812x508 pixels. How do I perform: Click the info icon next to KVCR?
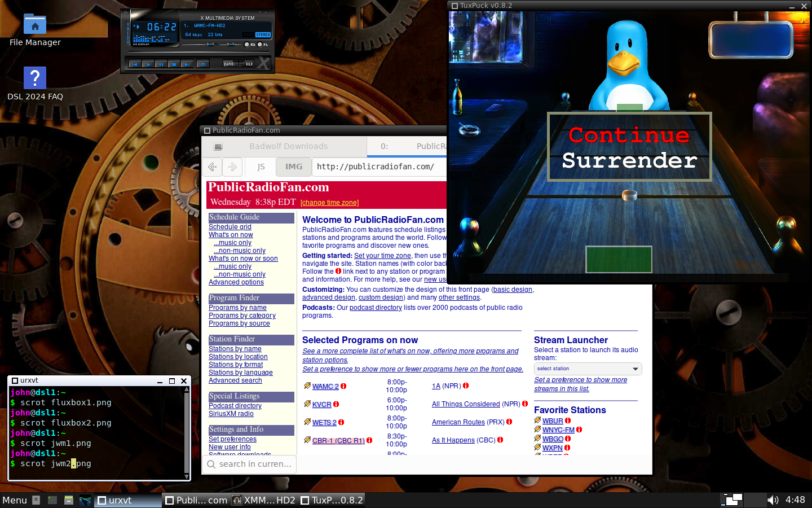[336, 404]
